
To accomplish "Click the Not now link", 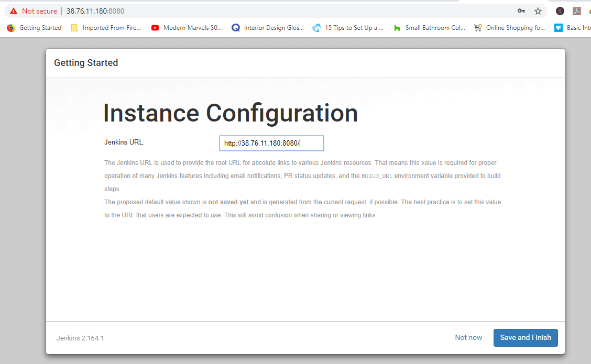I will coord(468,338).
